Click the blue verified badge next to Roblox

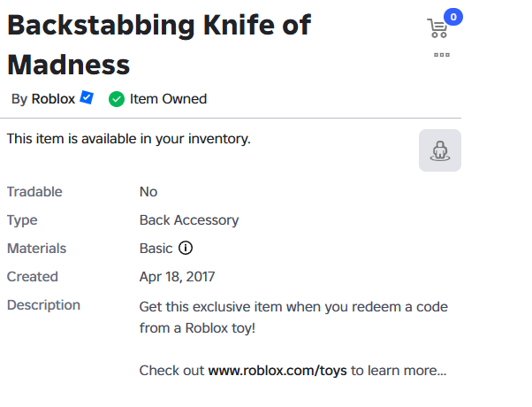[x=87, y=98]
